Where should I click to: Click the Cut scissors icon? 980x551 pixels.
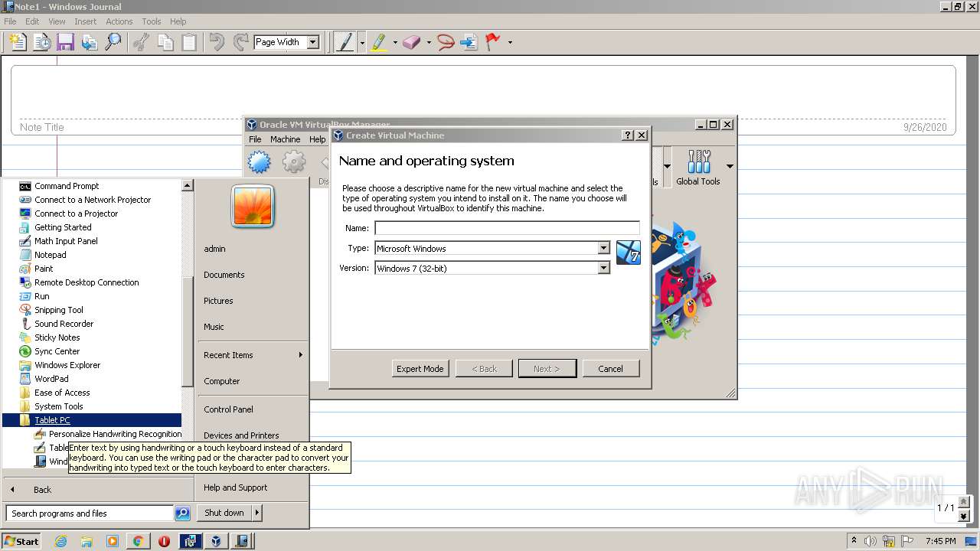coord(141,42)
